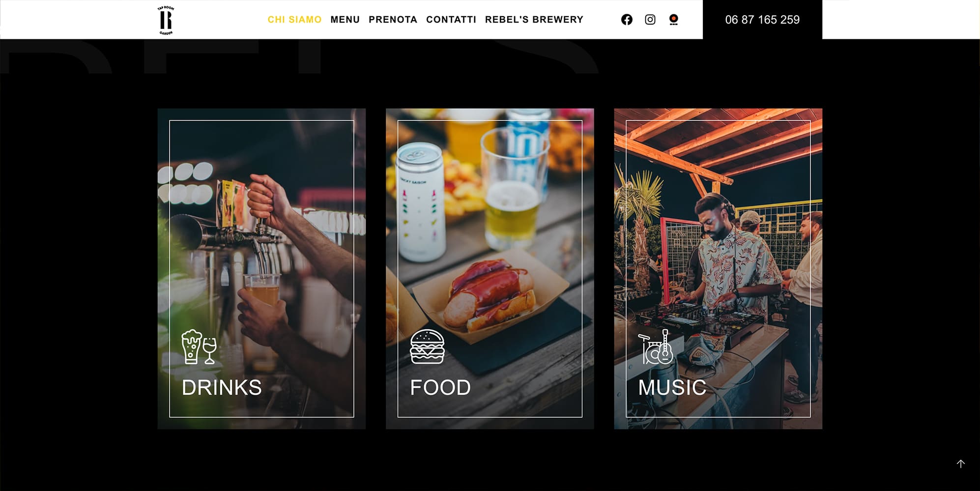This screenshot has width=980, height=491.
Task: Open the CONTATTI page
Action: [451, 20]
